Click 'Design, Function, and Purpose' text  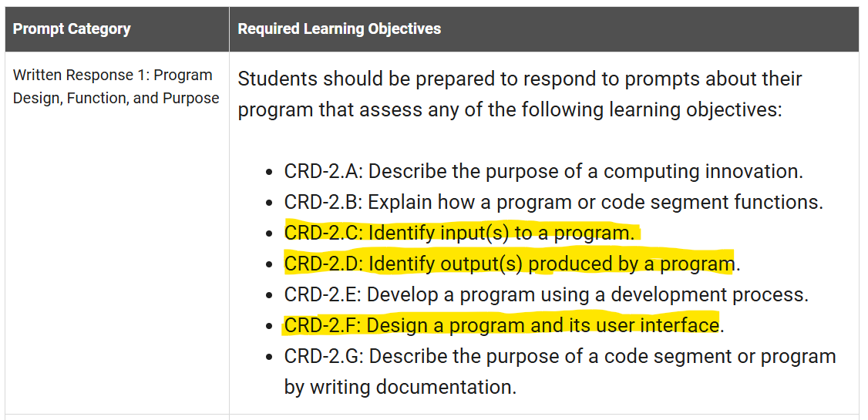tap(116, 99)
